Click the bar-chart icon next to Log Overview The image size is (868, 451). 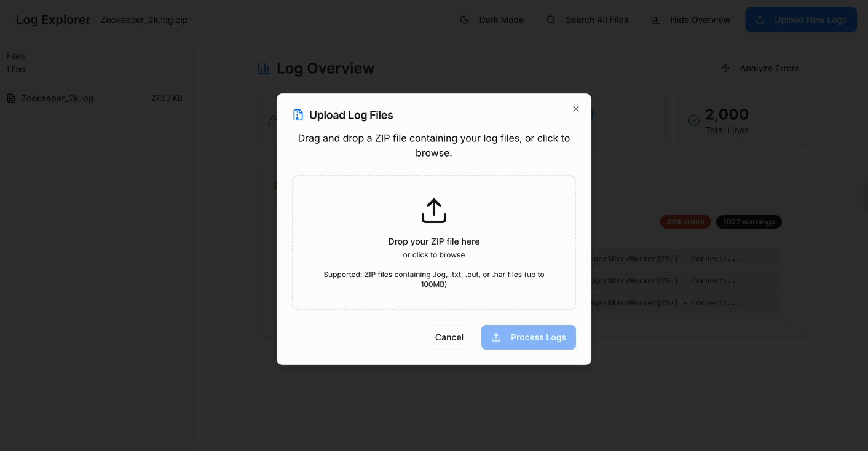click(x=264, y=68)
